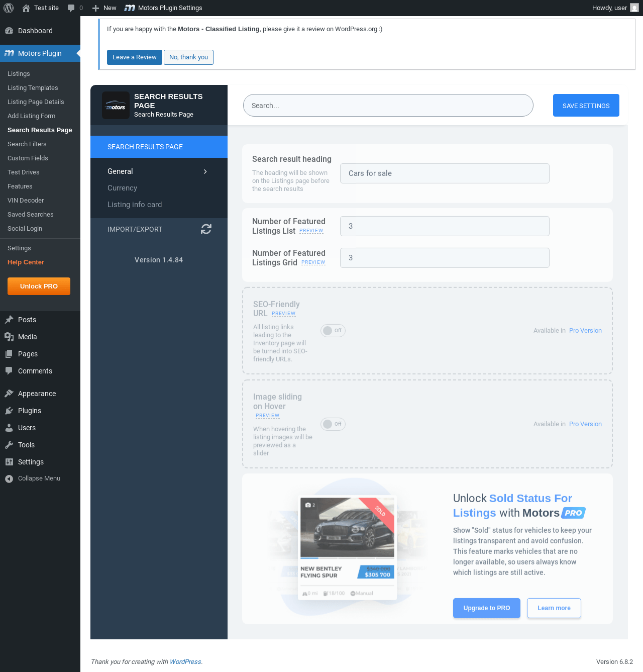Click the Unlock PRO button
The height and width of the screenshot is (672, 643).
pyautogui.click(x=39, y=286)
